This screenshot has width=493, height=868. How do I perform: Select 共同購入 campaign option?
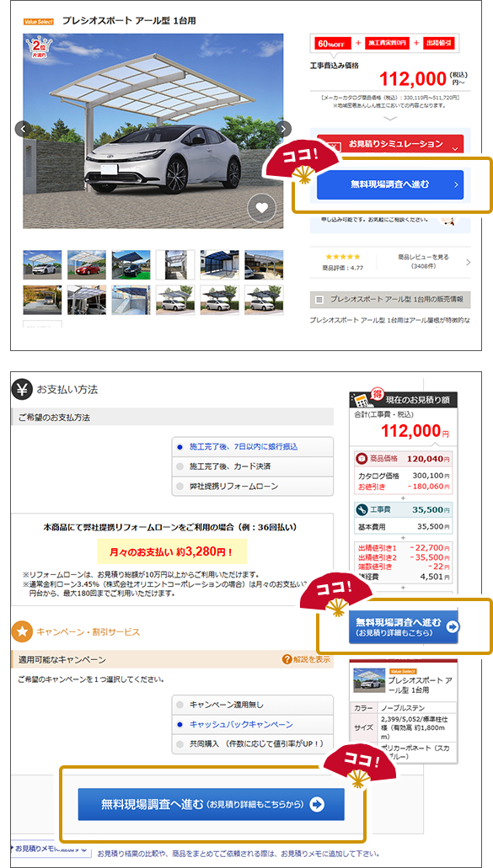tap(253, 743)
